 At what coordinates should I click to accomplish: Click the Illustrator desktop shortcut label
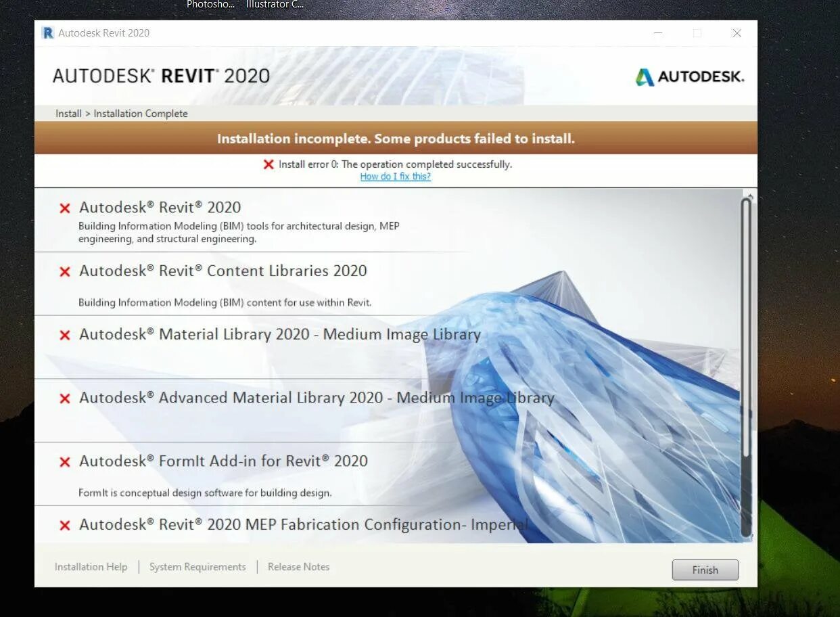pyautogui.click(x=275, y=5)
